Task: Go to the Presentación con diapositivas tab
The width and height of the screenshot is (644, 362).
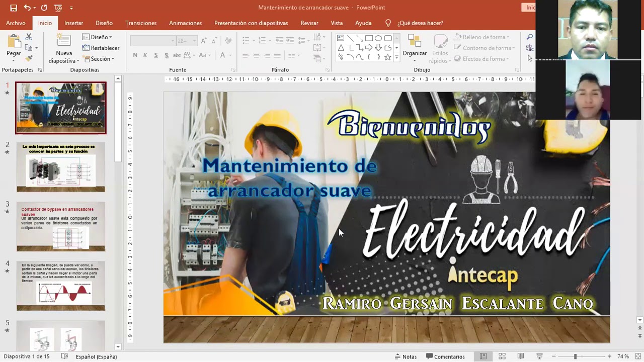Action: tap(251, 23)
